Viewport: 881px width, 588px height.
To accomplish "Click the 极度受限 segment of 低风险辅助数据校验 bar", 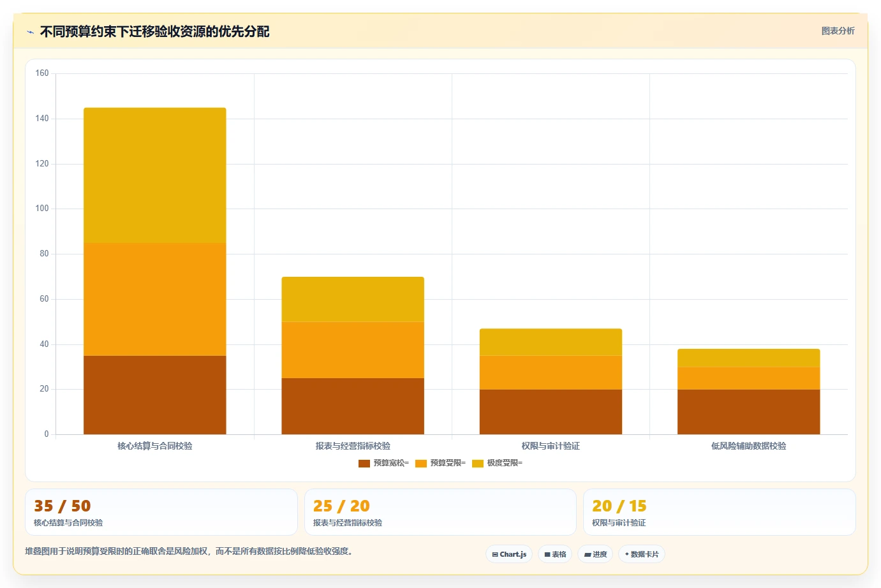I will (x=749, y=358).
